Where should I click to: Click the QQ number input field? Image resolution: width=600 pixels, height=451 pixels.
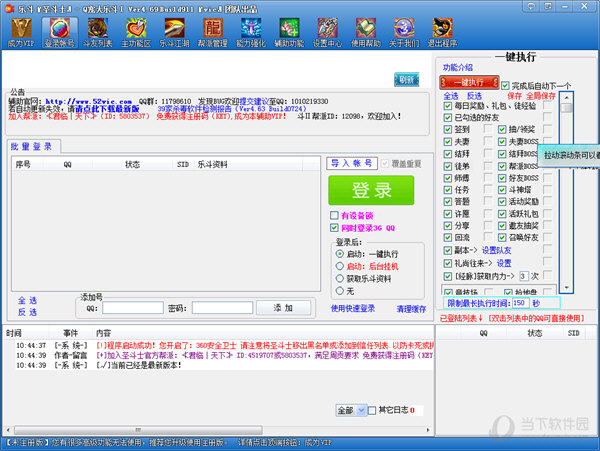133,308
